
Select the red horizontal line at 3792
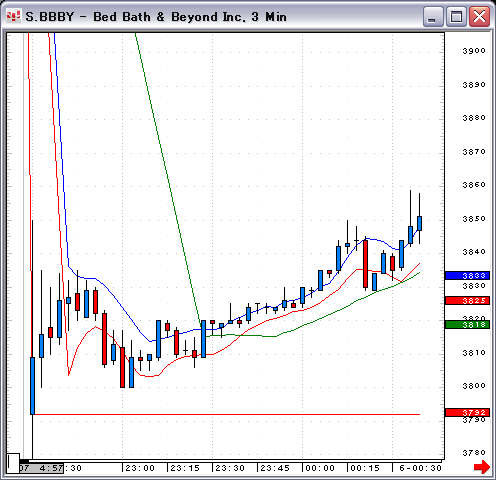pyautogui.click(x=227, y=414)
